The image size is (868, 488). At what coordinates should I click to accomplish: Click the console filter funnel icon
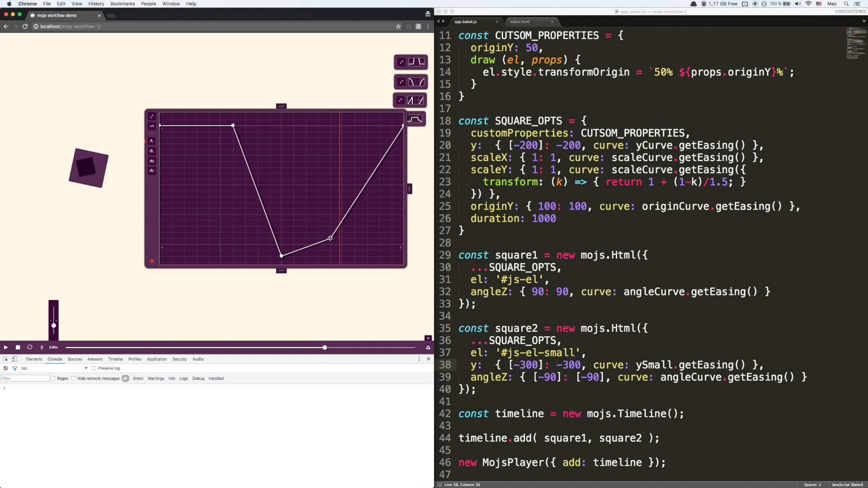coord(15,368)
